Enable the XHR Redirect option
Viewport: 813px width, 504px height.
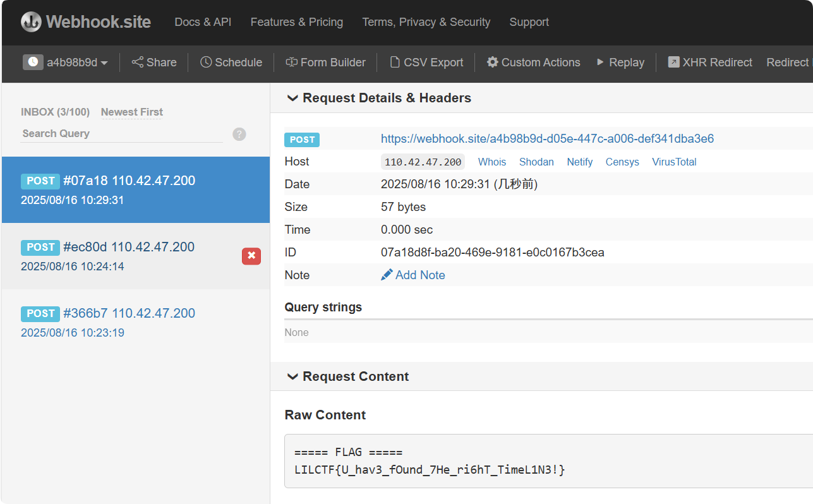coord(710,63)
